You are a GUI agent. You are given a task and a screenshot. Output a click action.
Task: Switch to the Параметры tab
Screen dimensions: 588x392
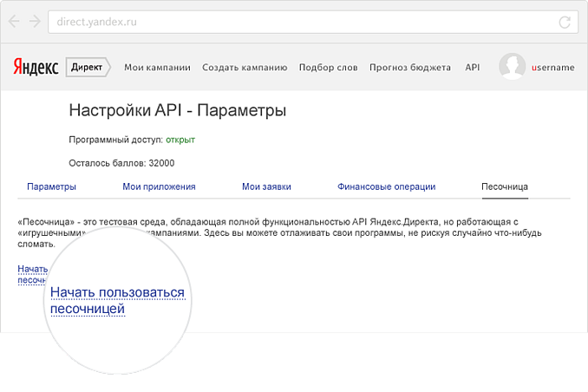click(x=51, y=186)
